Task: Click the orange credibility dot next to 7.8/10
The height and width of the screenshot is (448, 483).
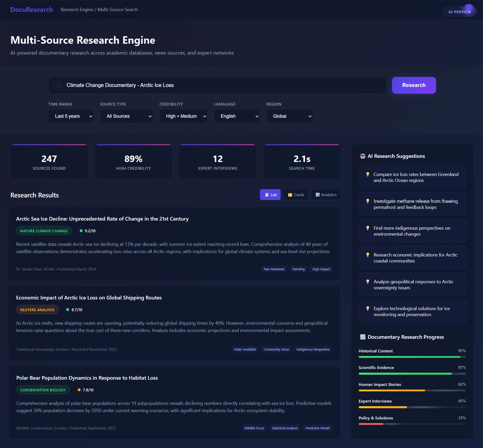Action: pos(79,390)
